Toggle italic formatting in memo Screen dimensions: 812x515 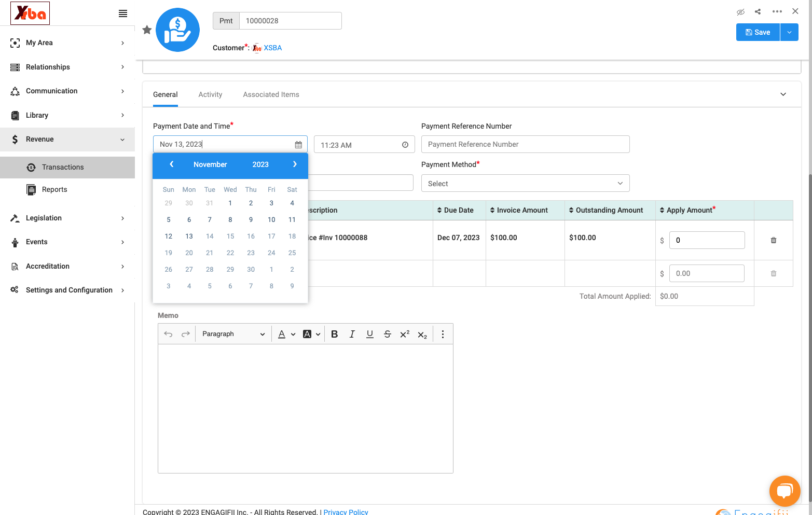click(x=352, y=334)
